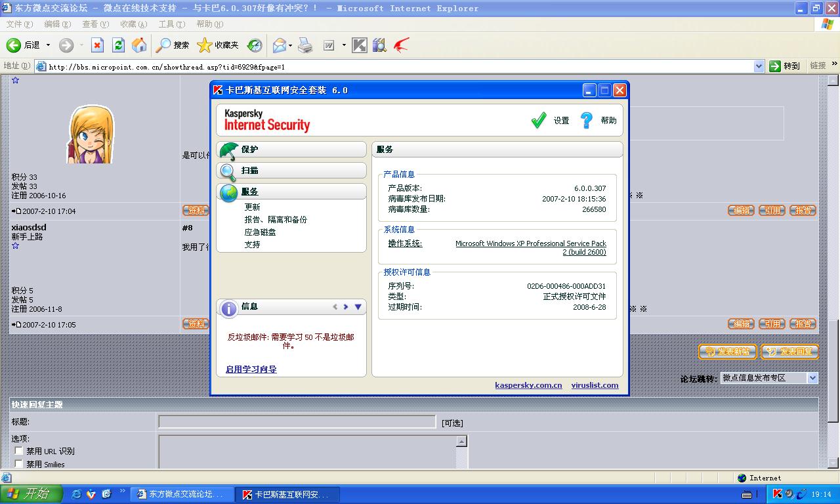Open the kaspersky.com.cn link
Viewport: 840px width, 504px height.
click(x=528, y=385)
